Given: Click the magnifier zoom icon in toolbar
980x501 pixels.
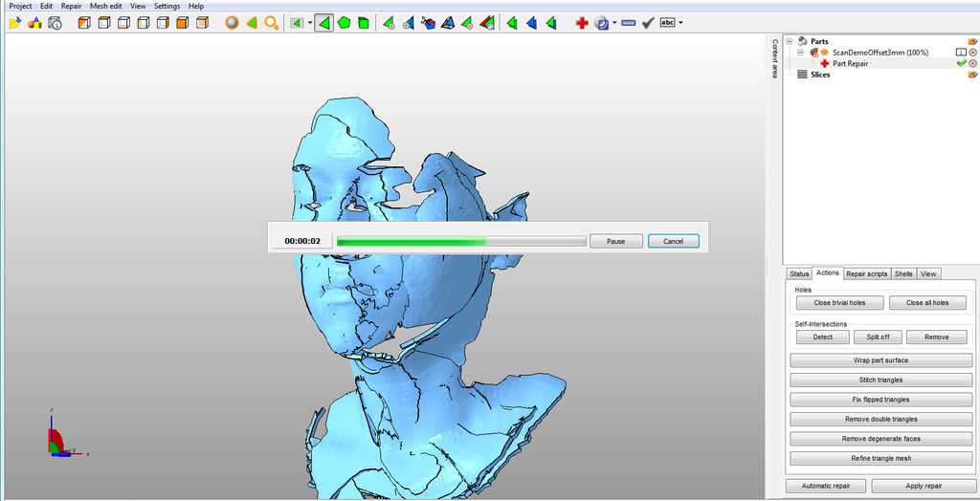Looking at the screenshot, I should pyautogui.click(x=272, y=23).
